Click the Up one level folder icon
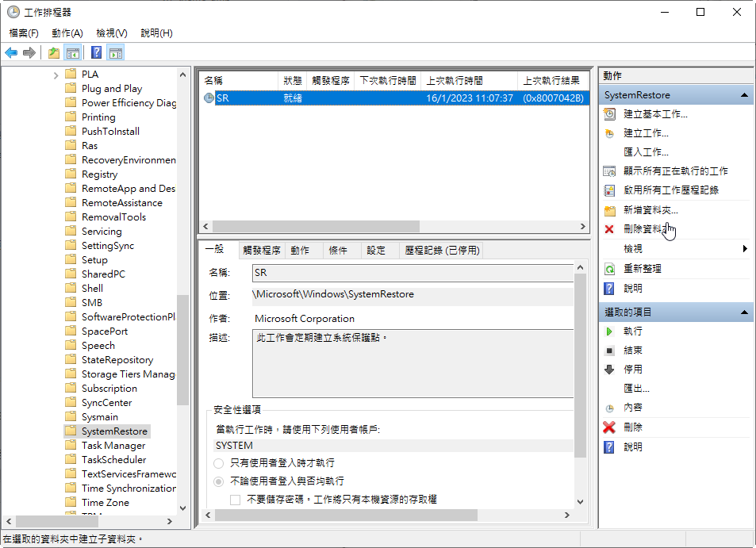 53,52
